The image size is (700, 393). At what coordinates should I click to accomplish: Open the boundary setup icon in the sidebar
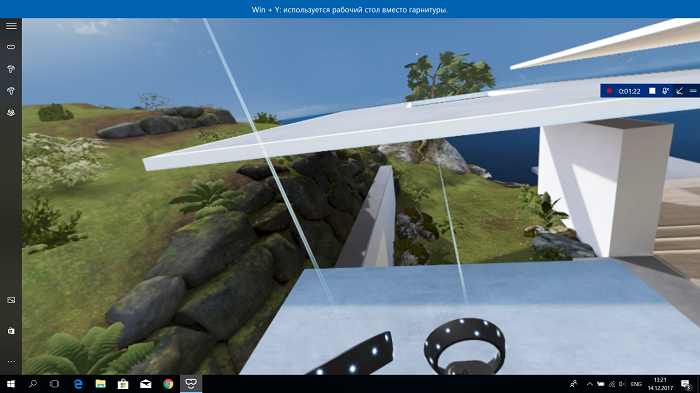pos(11,113)
